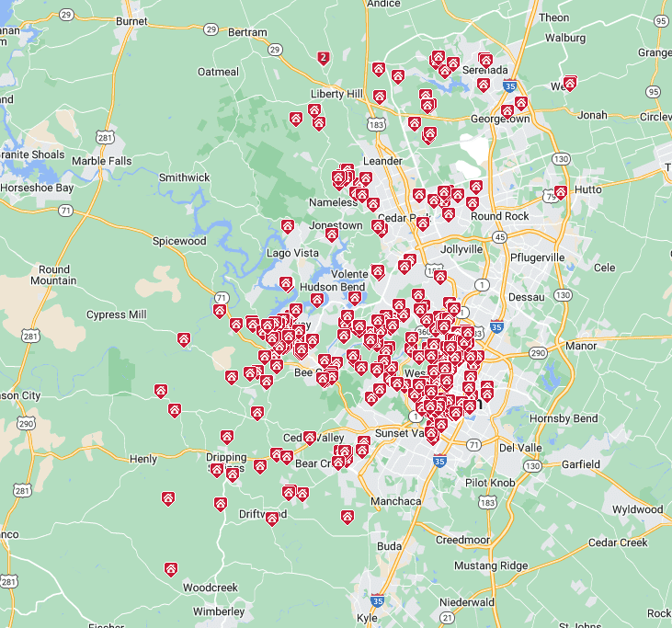The width and height of the screenshot is (672, 628).
Task: Click the route 45 shield near Round Rock
Action: (499, 237)
